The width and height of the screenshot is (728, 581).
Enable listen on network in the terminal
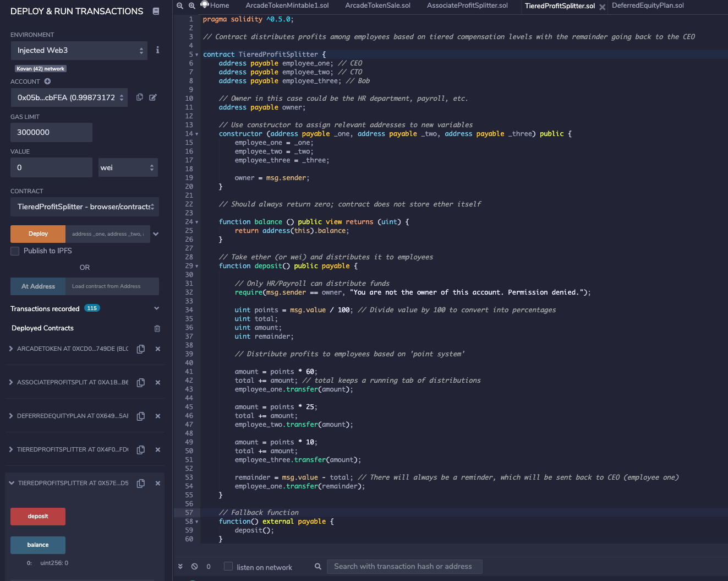(227, 566)
